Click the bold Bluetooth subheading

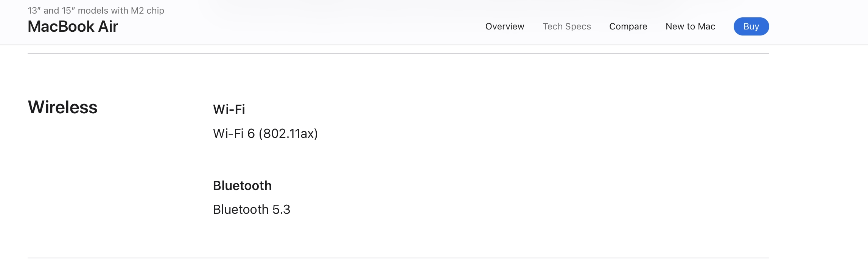tap(242, 185)
